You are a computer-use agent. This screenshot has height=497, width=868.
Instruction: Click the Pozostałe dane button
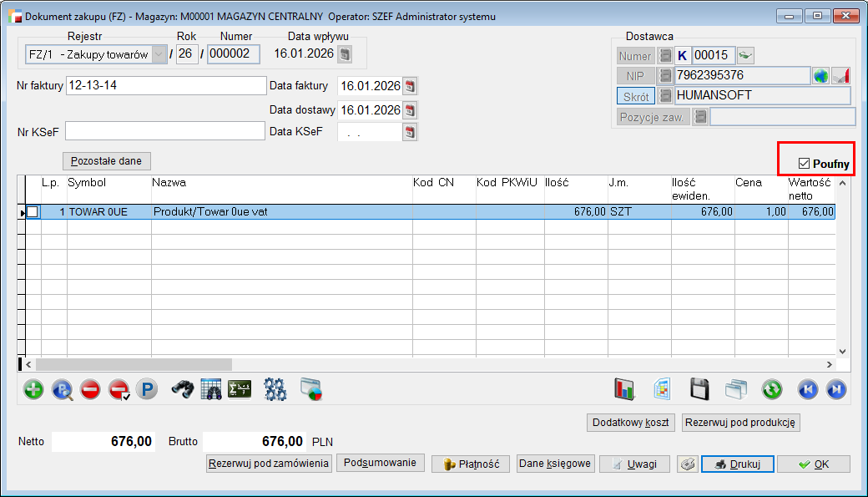(x=107, y=160)
